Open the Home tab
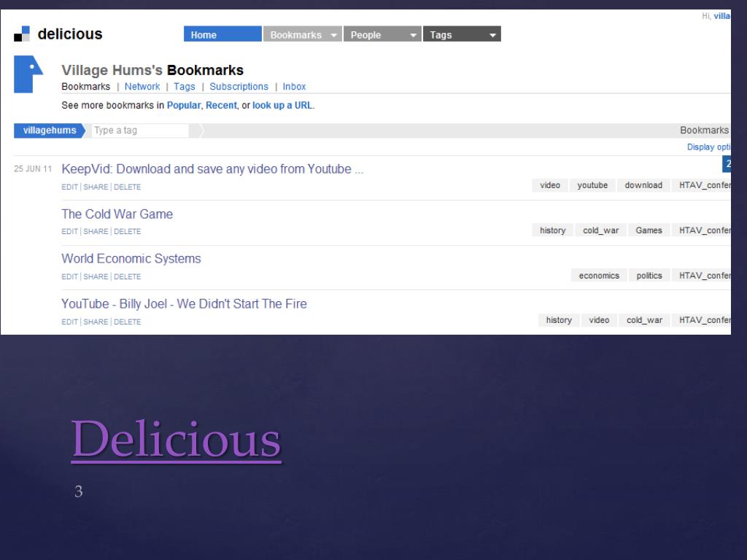This screenshot has width=747, height=560. click(222, 34)
